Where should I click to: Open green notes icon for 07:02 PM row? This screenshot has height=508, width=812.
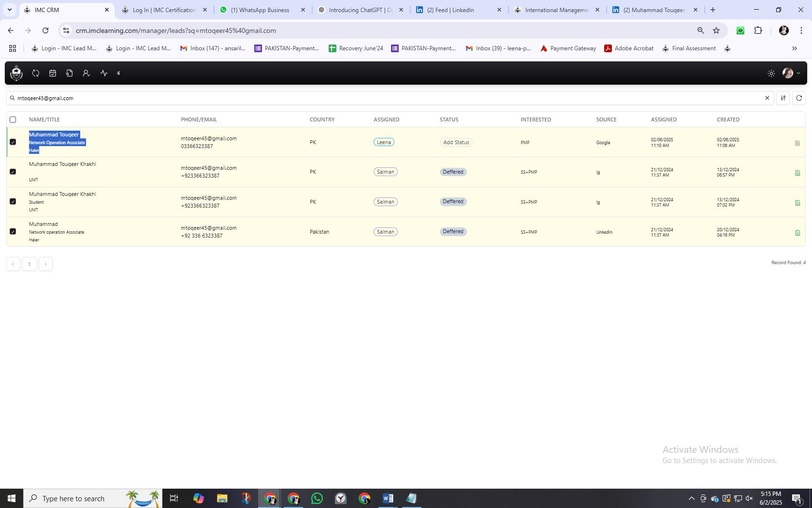[x=797, y=203]
